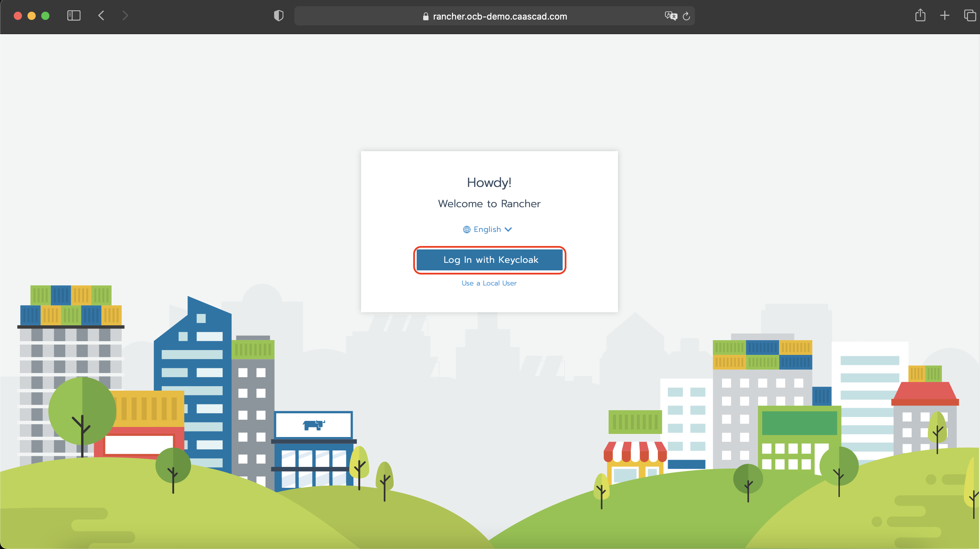This screenshot has width=980, height=549.
Task: Click the yellow minimize window button
Action: click(x=32, y=15)
